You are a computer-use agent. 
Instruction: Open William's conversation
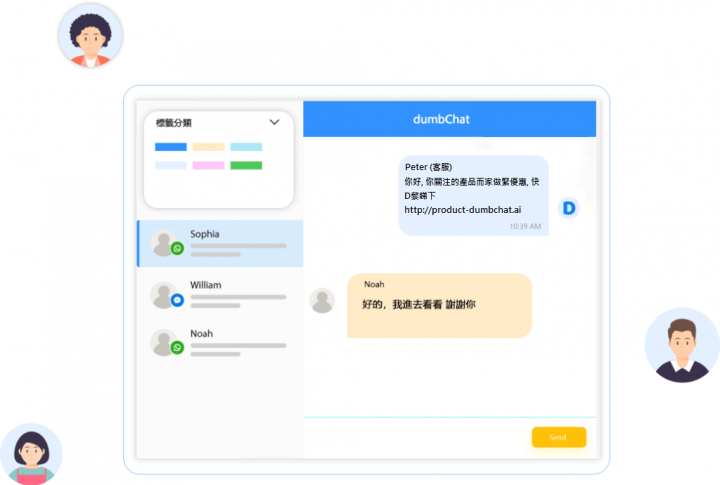[x=220, y=294]
